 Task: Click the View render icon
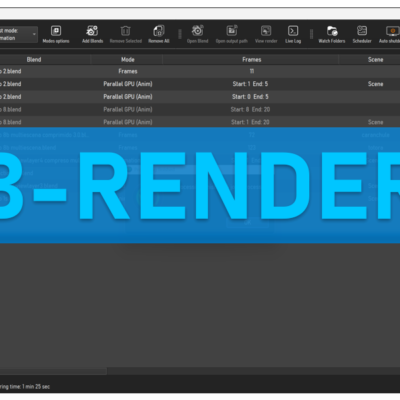click(266, 31)
